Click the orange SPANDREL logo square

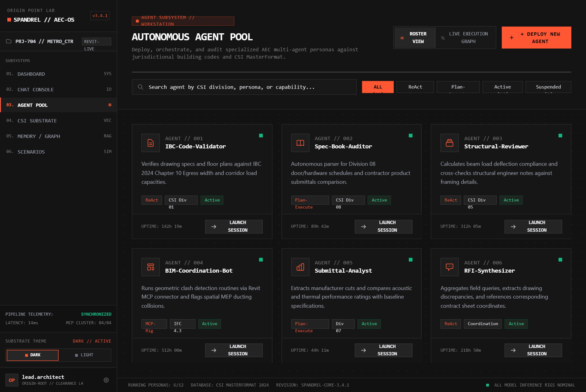[9, 20]
